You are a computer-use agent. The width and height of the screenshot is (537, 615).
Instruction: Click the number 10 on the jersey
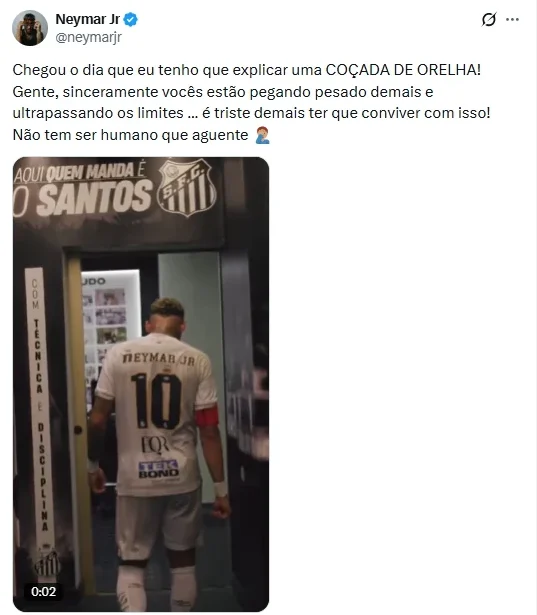point(156,400)
